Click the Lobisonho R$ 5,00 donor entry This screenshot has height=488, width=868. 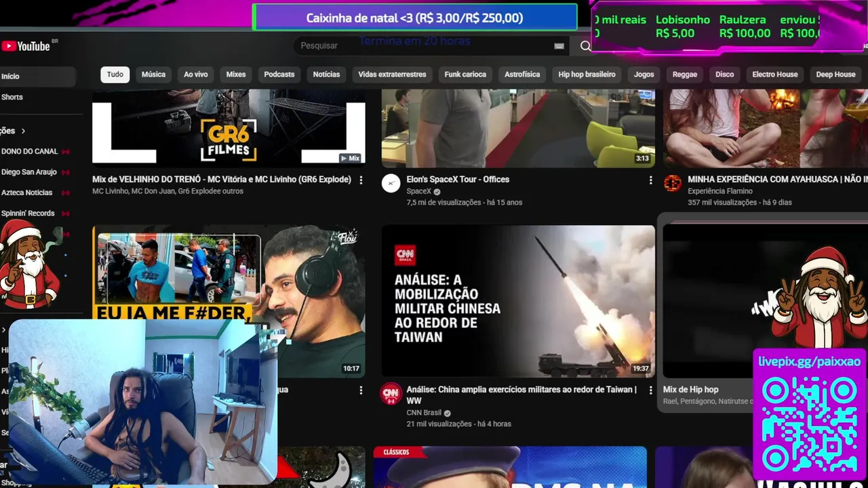click(683, 26)
